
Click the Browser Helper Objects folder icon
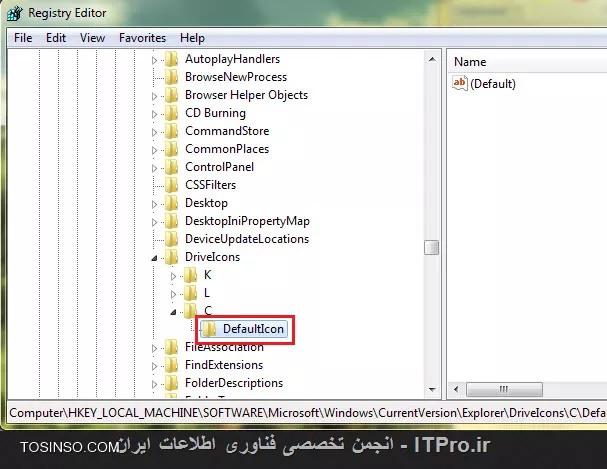[x=171, y=95]
